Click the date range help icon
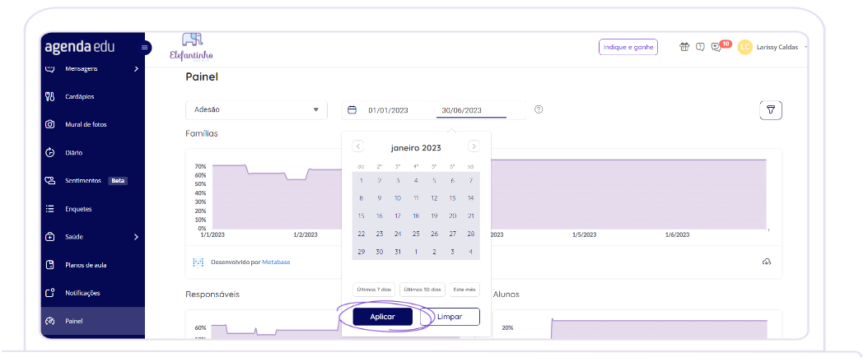Viewport: 868px width, 362px height. coord(539,109)
